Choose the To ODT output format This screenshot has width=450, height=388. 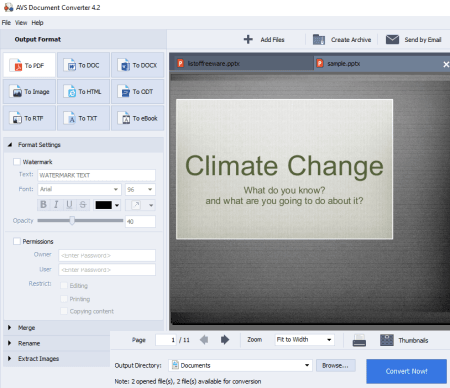(137, 91)
